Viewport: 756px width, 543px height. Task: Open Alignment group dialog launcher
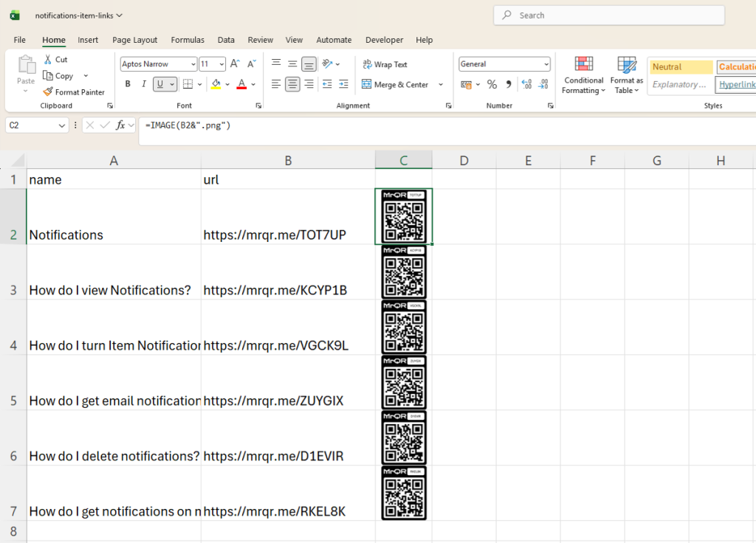point(448,106)
